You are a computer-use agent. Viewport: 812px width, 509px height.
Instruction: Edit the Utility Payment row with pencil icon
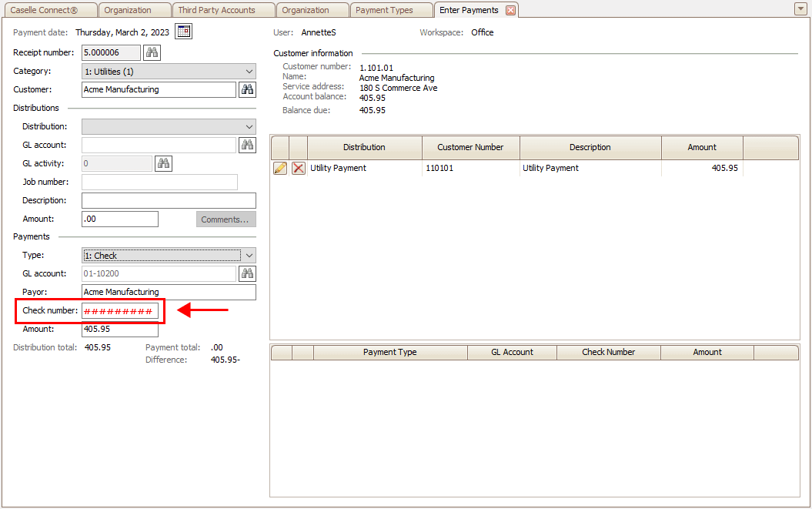(280, 168)
